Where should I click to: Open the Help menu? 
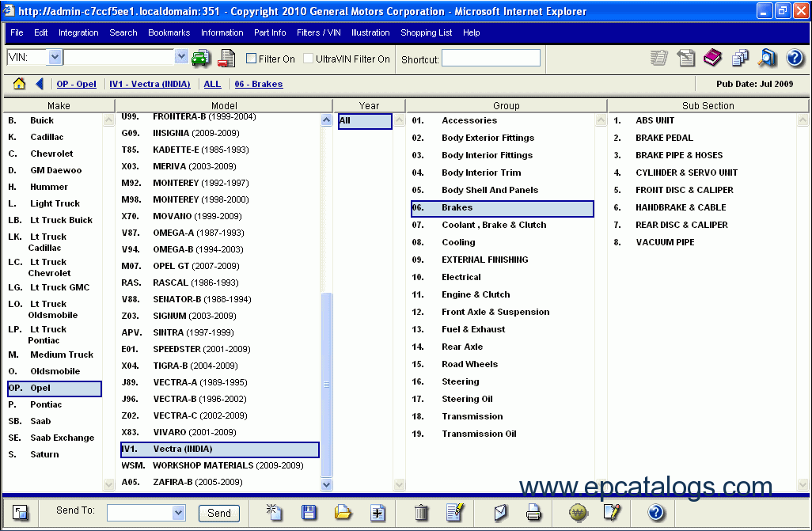point(471,32)
